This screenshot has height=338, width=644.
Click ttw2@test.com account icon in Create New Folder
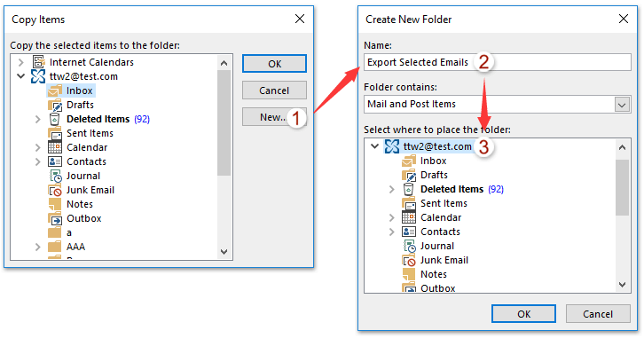pyautogui.click(x=392, y=146)
